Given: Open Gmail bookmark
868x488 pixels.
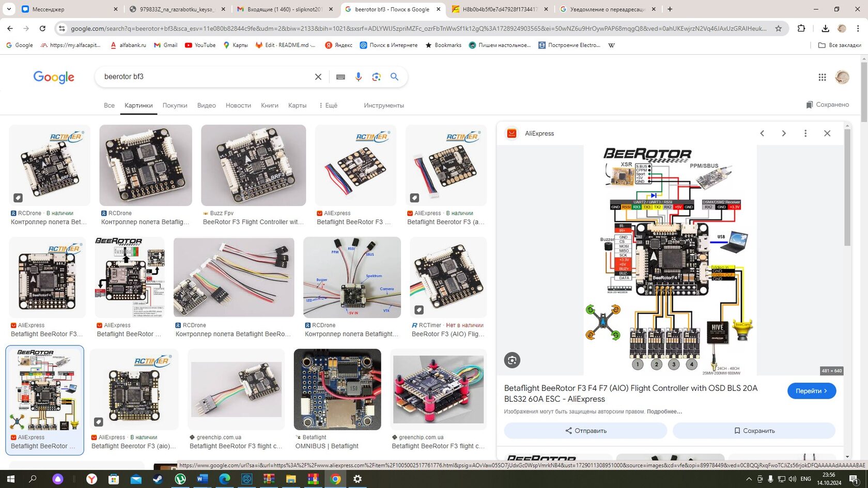Looking at the screenshot, I should tap(165, 45).
